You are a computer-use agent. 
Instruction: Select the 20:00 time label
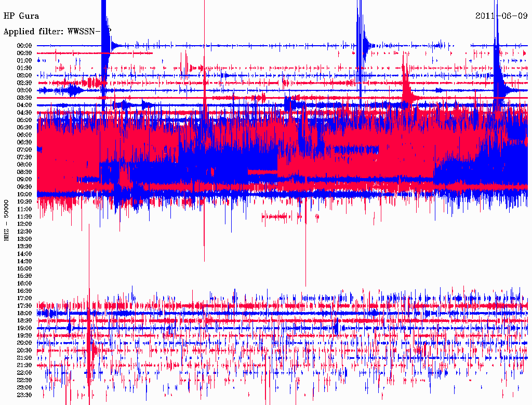[x=24, y=343]
